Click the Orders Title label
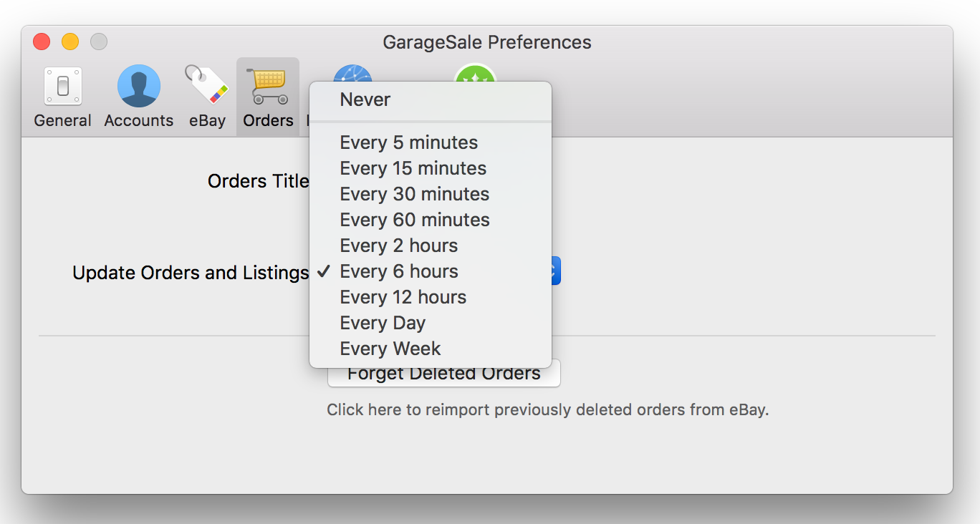 coord(258,181)
